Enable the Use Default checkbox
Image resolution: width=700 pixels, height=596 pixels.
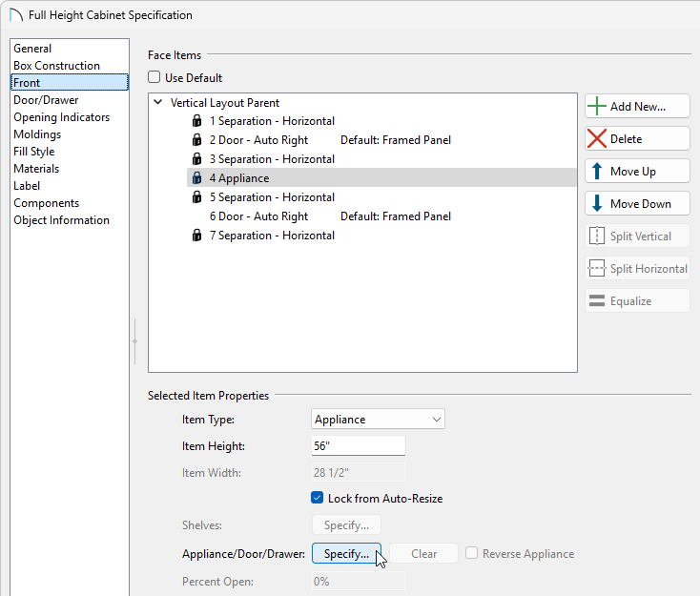154,78
